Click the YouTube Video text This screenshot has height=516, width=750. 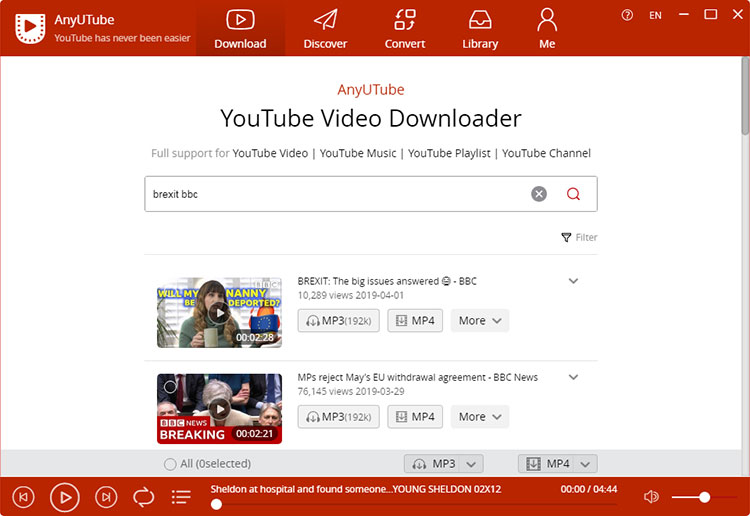270,153
